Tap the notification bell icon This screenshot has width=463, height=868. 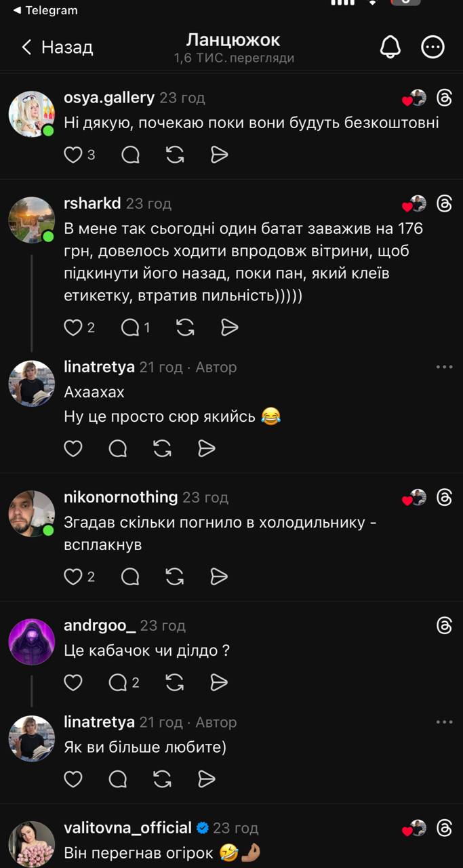coord(390,47)
